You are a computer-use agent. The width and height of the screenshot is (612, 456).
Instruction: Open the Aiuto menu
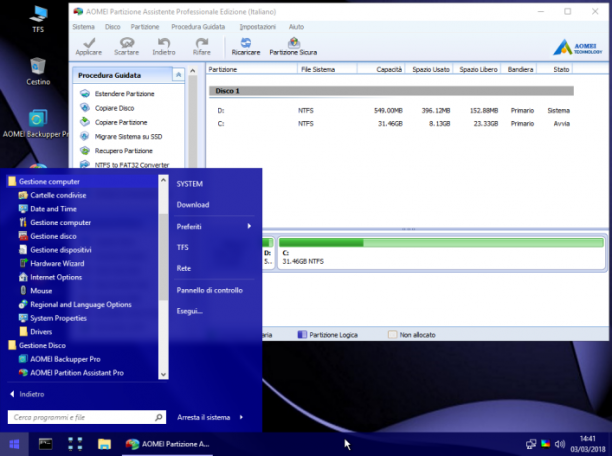tap(296, 27)
